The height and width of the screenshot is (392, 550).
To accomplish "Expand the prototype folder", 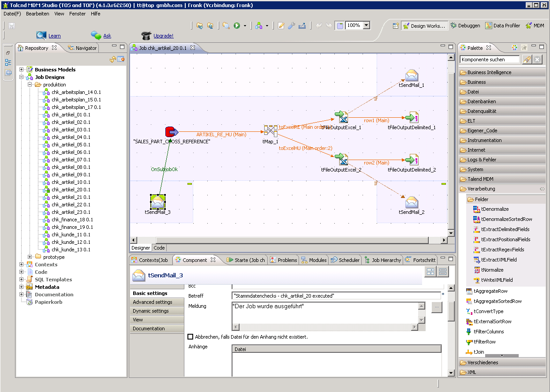I will pyautogui.click(x=30, y=257).
